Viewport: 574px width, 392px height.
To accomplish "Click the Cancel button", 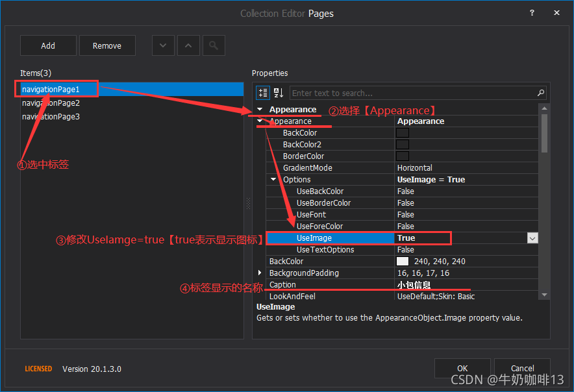I will coord(522,368).
